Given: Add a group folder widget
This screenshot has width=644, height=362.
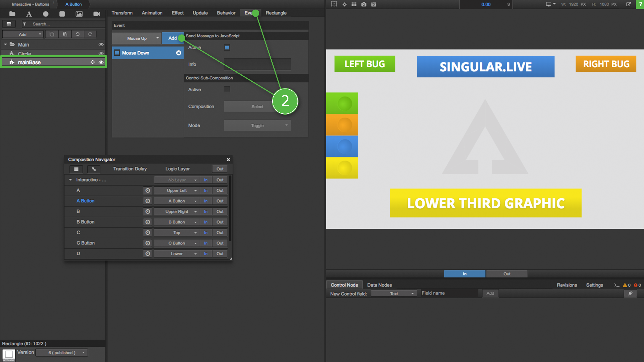Looking at the screenshot, I should click(12, 14).
